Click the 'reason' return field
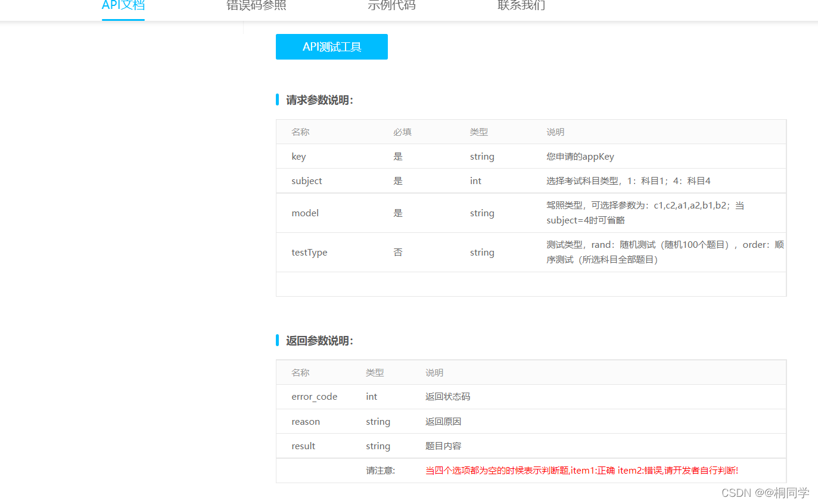 point(306,422)
